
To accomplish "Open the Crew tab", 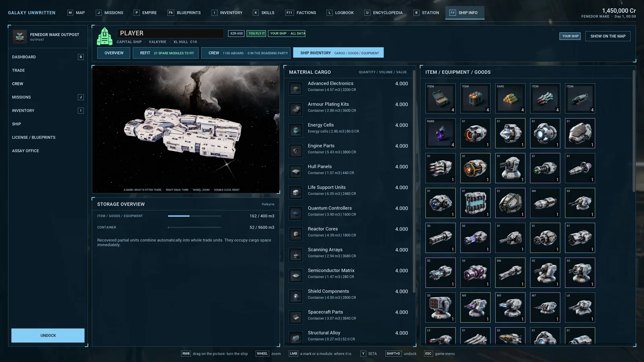I will click(246, 53).
